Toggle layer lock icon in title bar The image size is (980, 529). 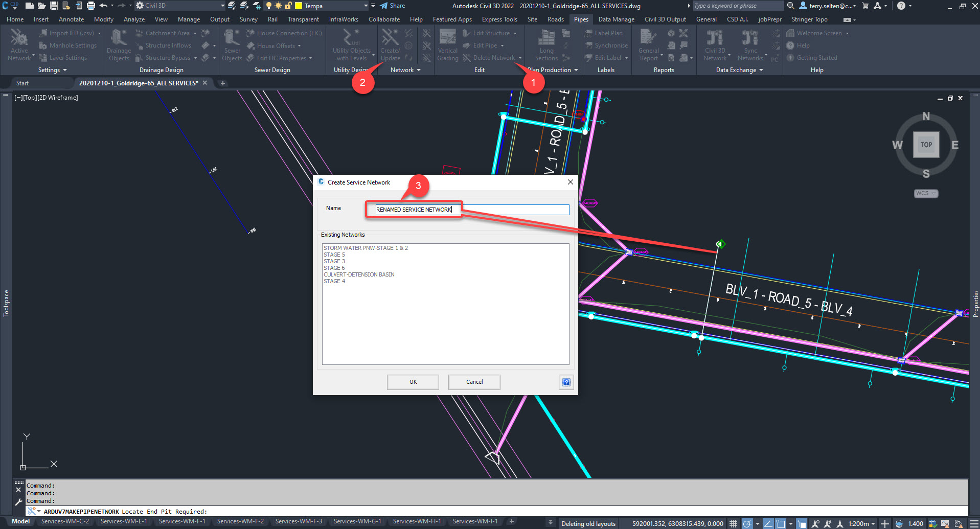[288, 6]
